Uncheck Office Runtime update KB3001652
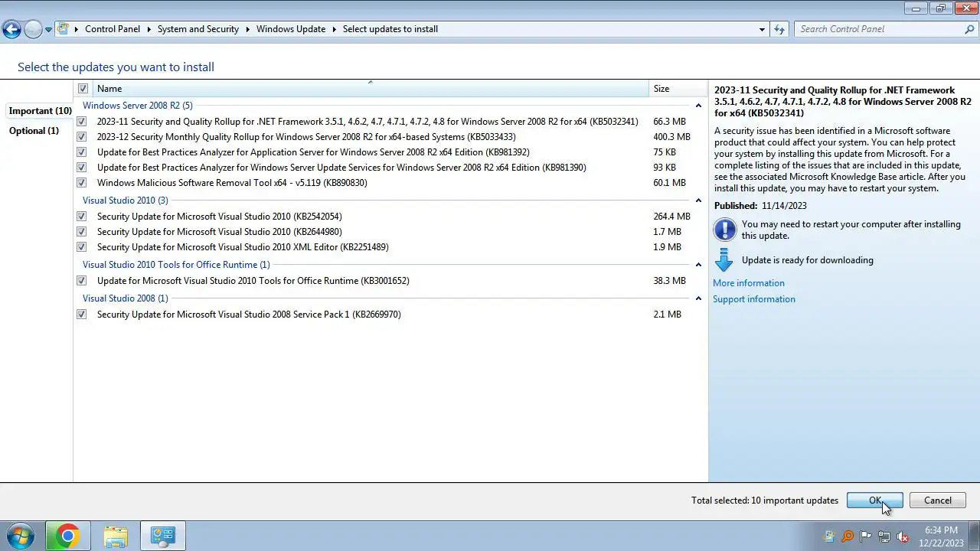This screenshot has height=551, width=980. [81, 281]
